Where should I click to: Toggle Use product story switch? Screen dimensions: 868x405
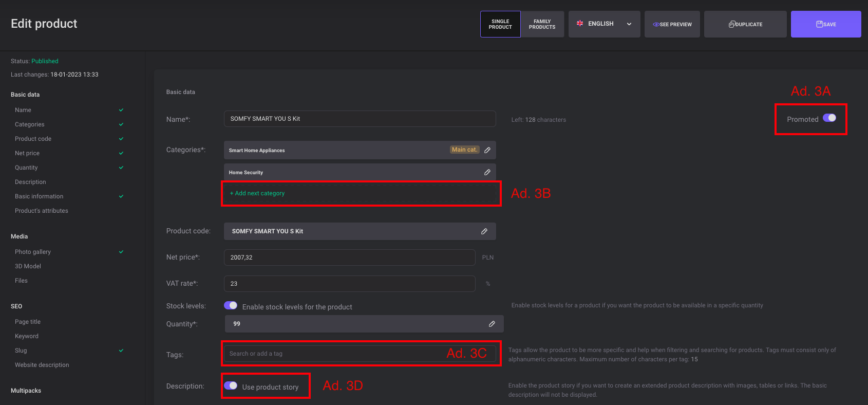tap(231, 385)
